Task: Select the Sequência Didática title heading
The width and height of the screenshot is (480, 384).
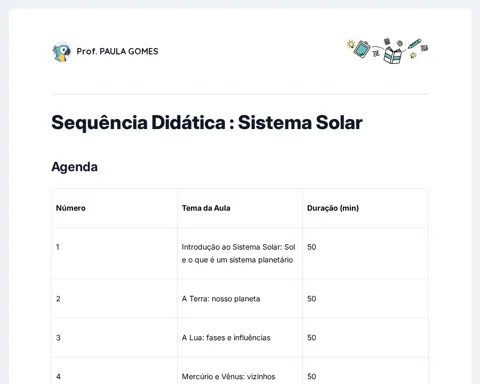Action: (207, 122)
